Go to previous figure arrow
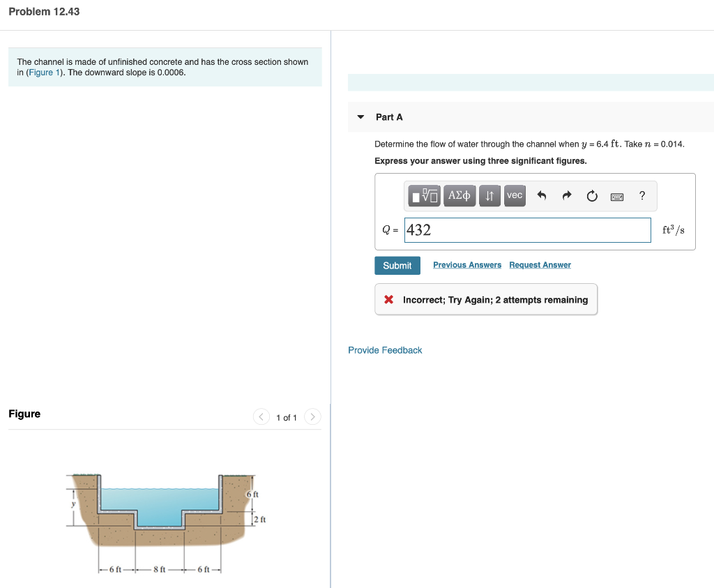 [x=261, y=416]
